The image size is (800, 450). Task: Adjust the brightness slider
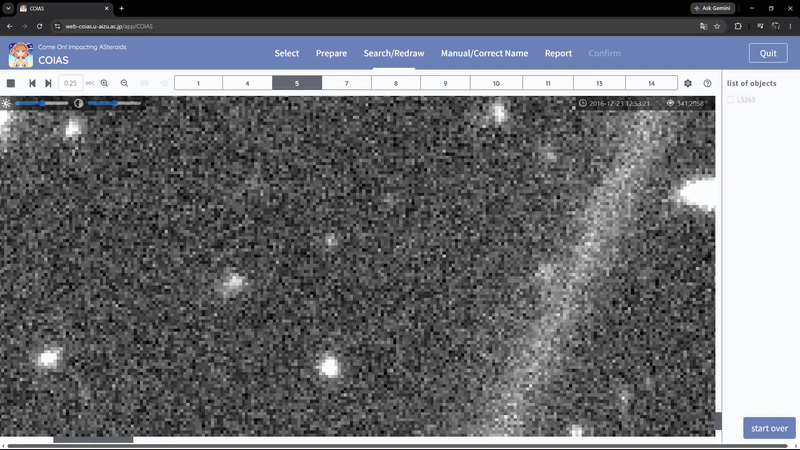point(42,103)
